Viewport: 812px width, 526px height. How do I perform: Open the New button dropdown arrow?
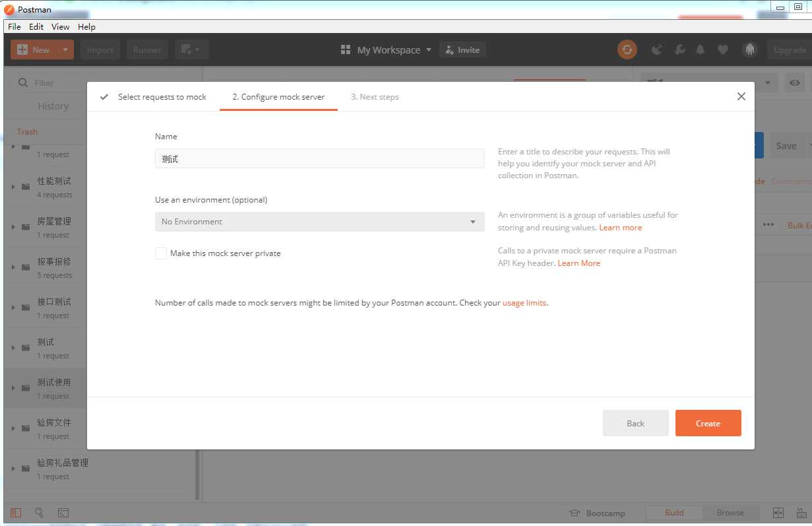click(x=65, y=49)
